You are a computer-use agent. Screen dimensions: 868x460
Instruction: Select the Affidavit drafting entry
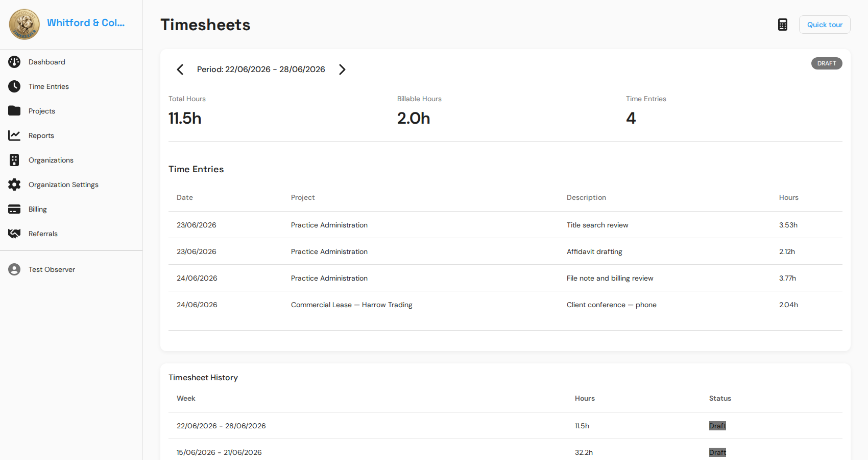pyautogui.click(x=505, y=251)
